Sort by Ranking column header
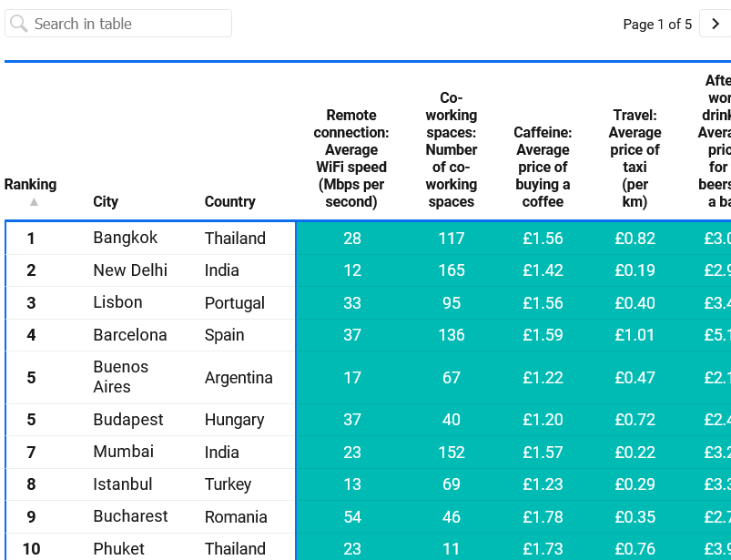 (30, 184)
